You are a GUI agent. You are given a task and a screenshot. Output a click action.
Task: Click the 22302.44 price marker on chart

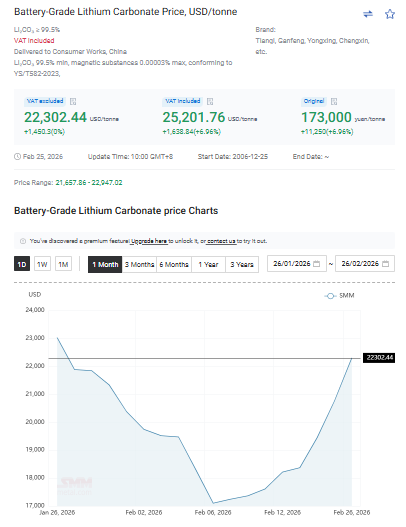click(379, 358)
